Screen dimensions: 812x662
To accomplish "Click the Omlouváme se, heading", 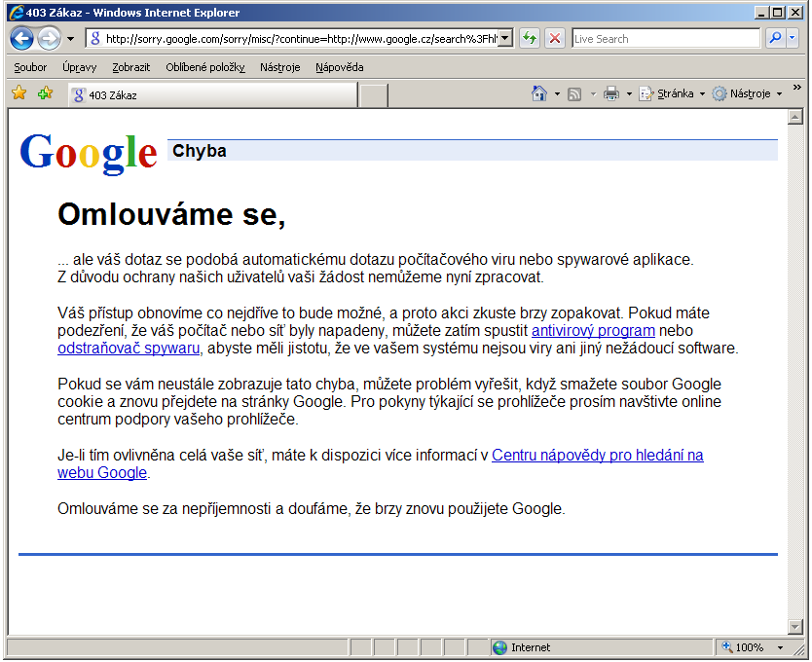I will (x=171, y=214).
